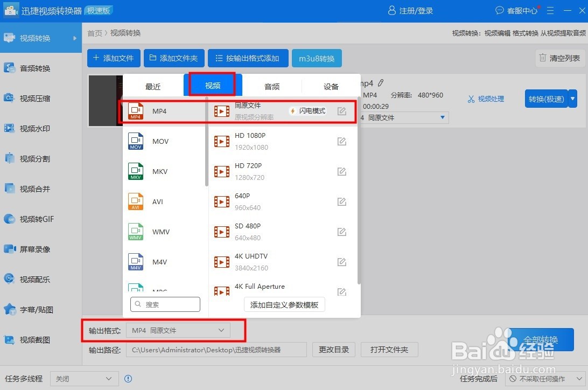Viewport: 588px width, 390px height.
Task: Select the MKV format icon
Action: [135, 171]
